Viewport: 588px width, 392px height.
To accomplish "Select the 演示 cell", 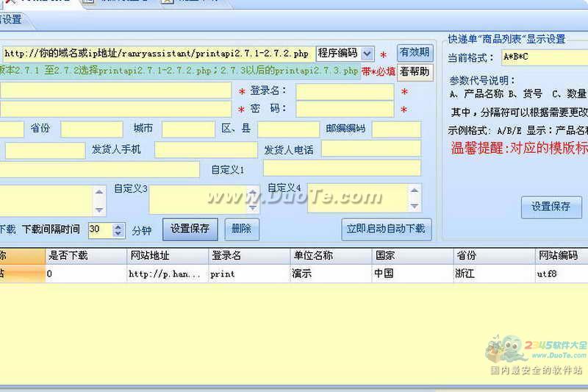I will tap(331, 274).
